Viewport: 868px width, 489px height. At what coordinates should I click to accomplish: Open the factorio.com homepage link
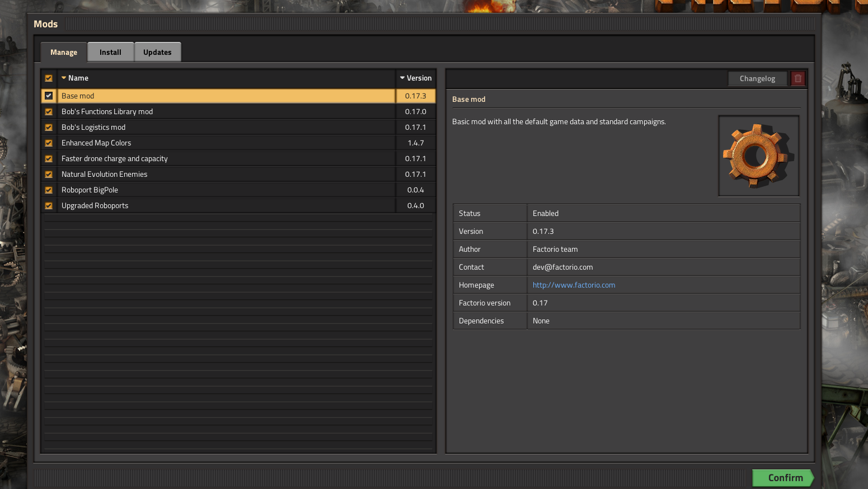coord(574,285)
